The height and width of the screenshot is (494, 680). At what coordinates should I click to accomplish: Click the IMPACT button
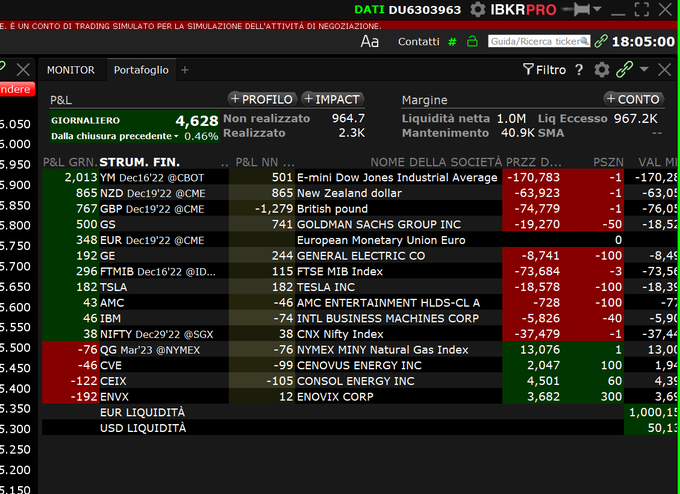tap(332, 99)
